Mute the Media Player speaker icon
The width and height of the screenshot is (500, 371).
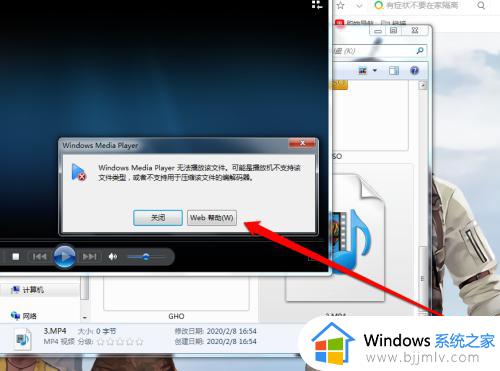point(113,256)
